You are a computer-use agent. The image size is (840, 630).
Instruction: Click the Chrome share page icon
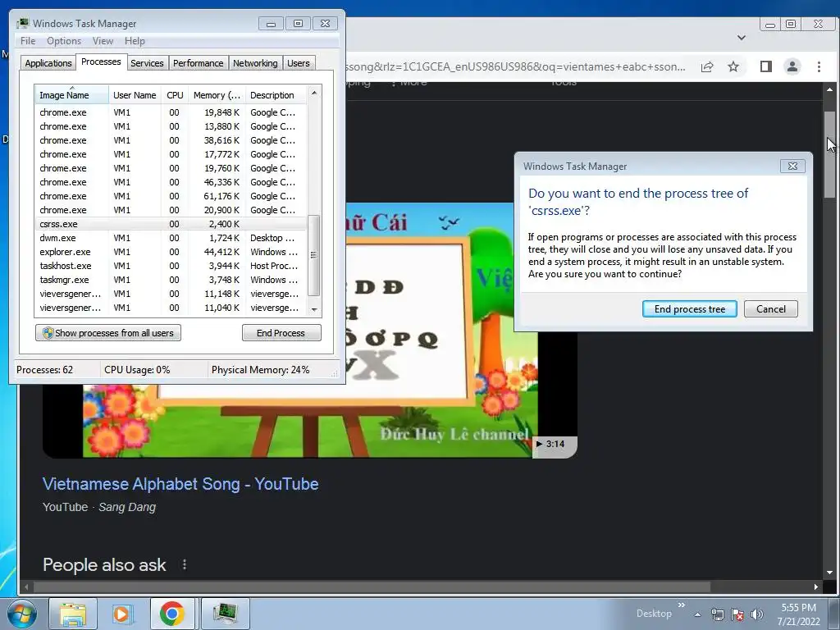707,66
